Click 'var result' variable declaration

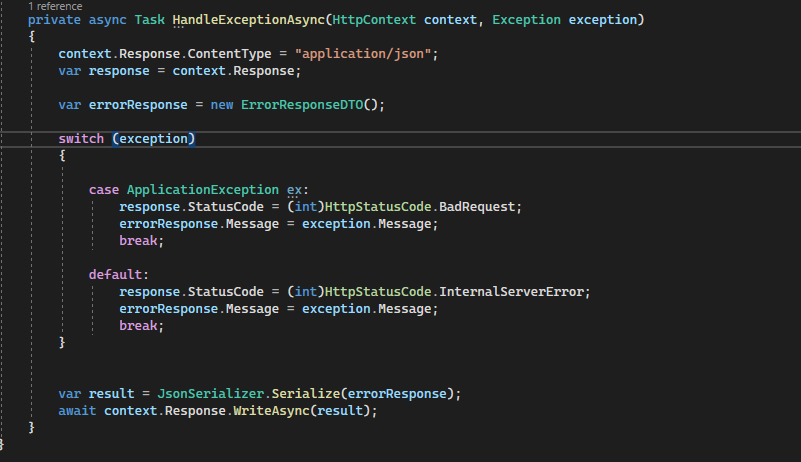(x=96, y=394)
